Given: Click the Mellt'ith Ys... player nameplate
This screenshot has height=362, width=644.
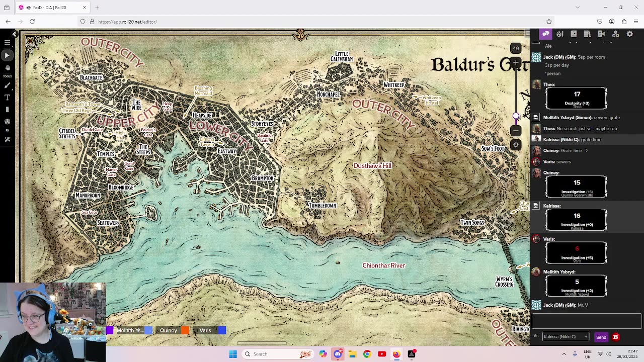Looking at the screenshot, I should (130, 330).
